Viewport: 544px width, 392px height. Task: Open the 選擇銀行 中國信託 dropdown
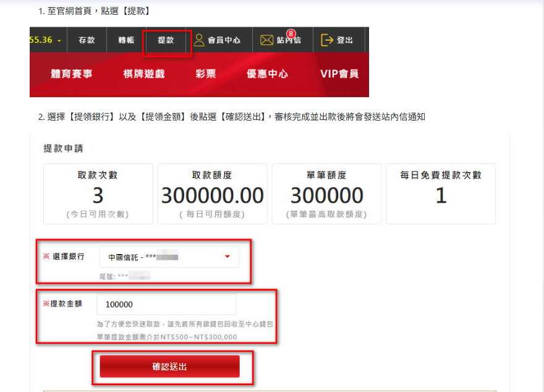pyautogui.click(x=169, y=257)
